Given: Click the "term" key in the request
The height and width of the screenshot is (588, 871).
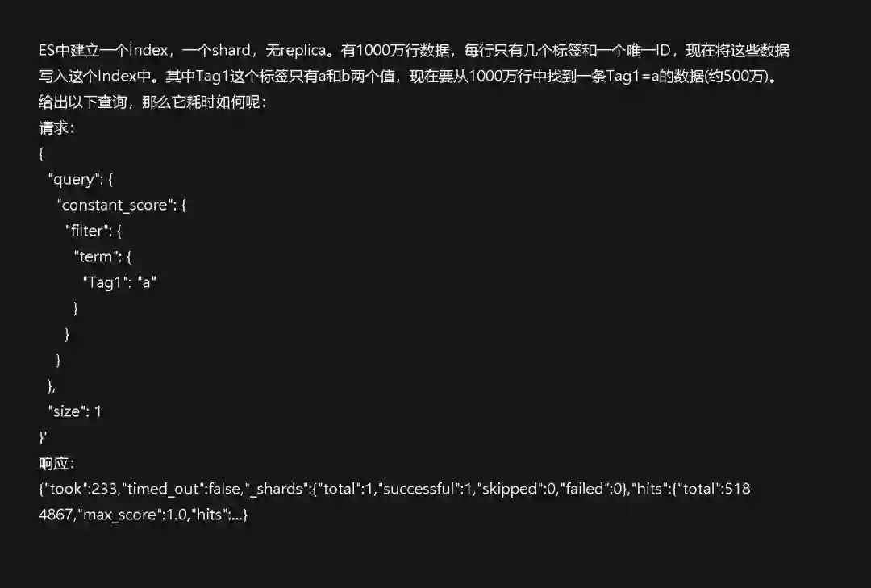Looking at the screenshot, I should (x=94, y=256).
